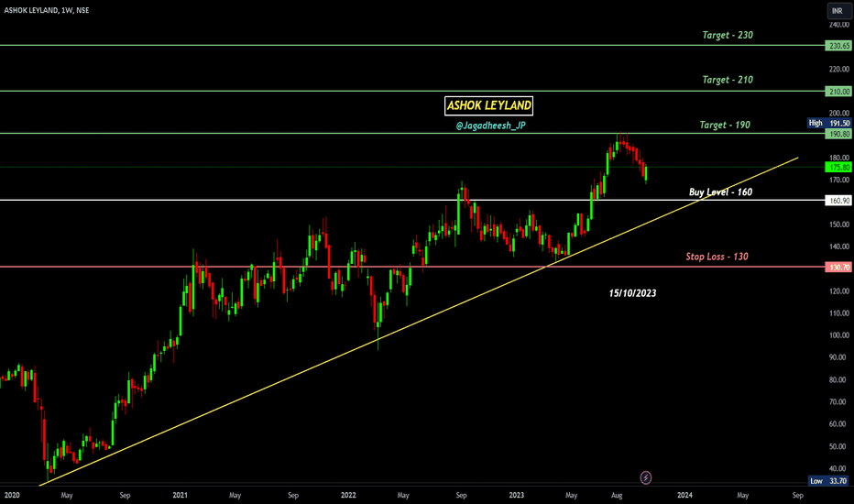Click Aug on the time axis
Image resolution: width=854 pixels, height=504 pixels.
point(617,495)
